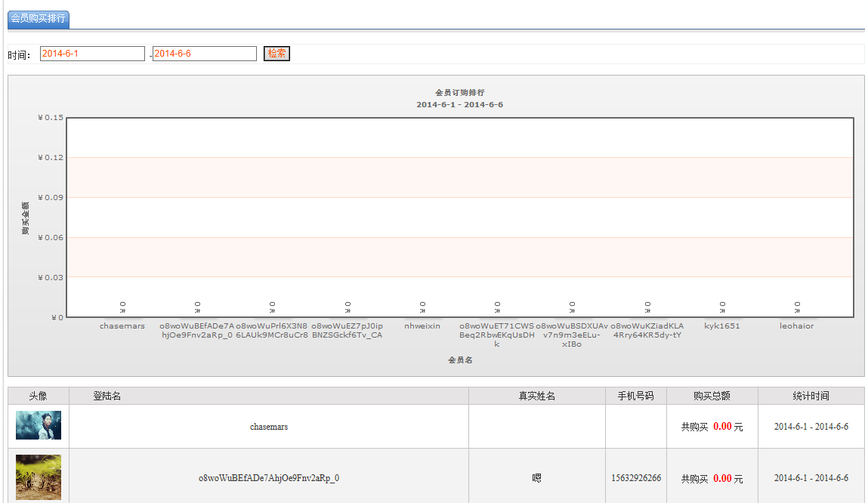Click the 购买总额 column header
This screenshot has height=503, width=868.
712,396
